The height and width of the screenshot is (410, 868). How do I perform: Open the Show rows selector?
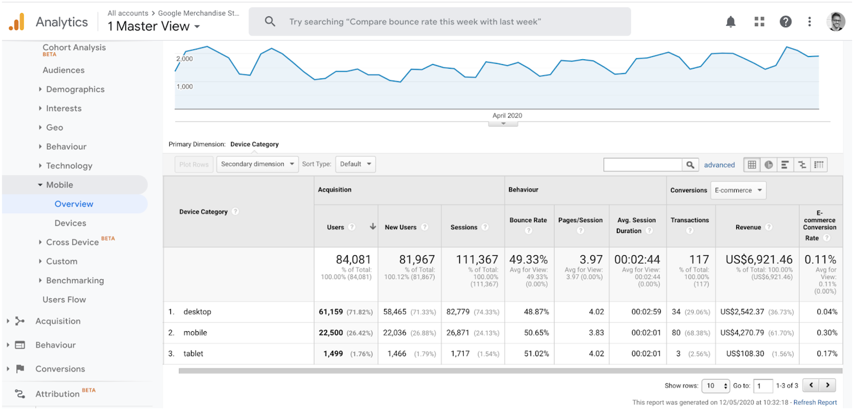tap(716, 386)
